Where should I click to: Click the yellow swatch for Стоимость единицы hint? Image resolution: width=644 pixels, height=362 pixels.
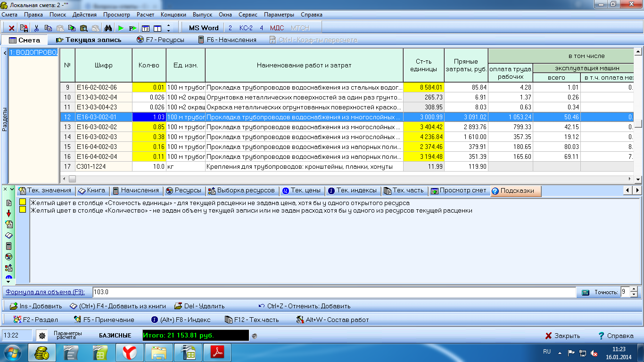pyautogui.click(x=23, y=203)
